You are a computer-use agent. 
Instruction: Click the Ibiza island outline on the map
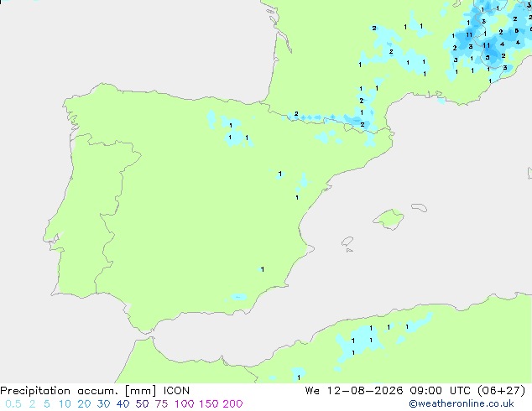(347, 242)
